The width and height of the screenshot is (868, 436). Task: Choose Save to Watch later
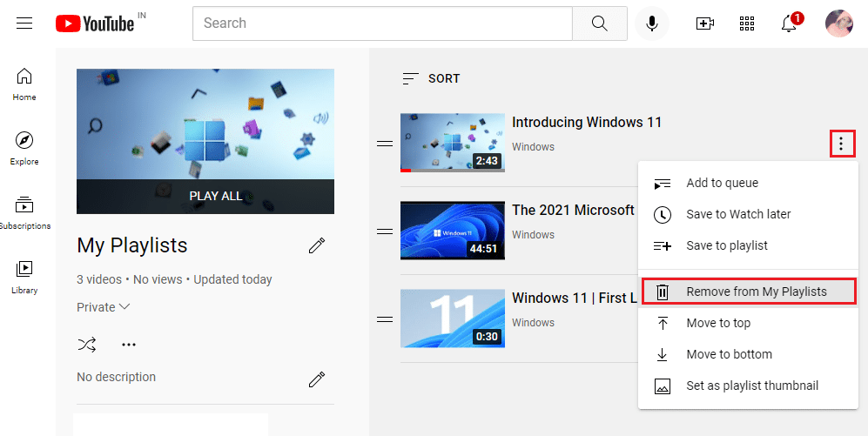click(748, 214)
